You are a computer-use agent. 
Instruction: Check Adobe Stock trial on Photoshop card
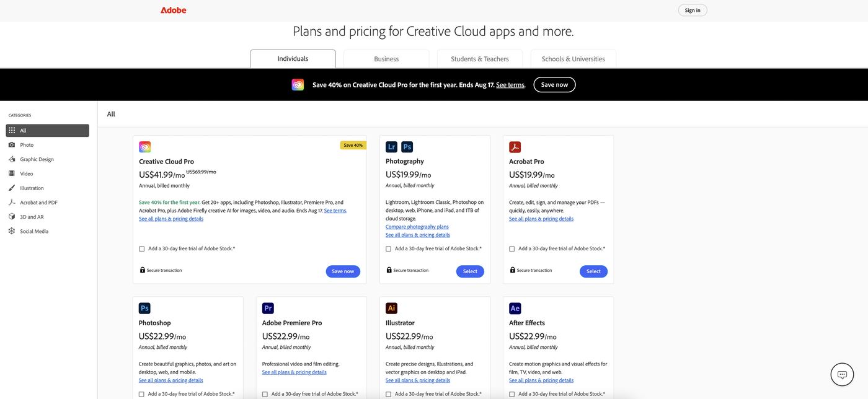pyautogui.click(x=141, y=394)
